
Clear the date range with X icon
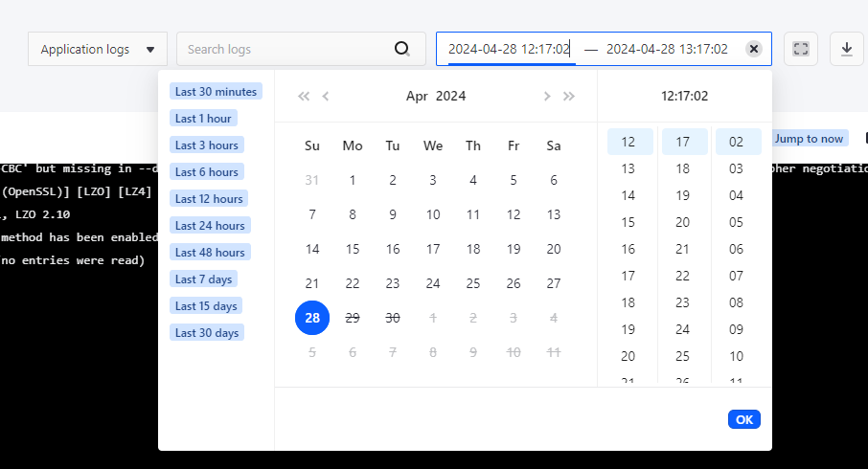click(x=754, y=49)
